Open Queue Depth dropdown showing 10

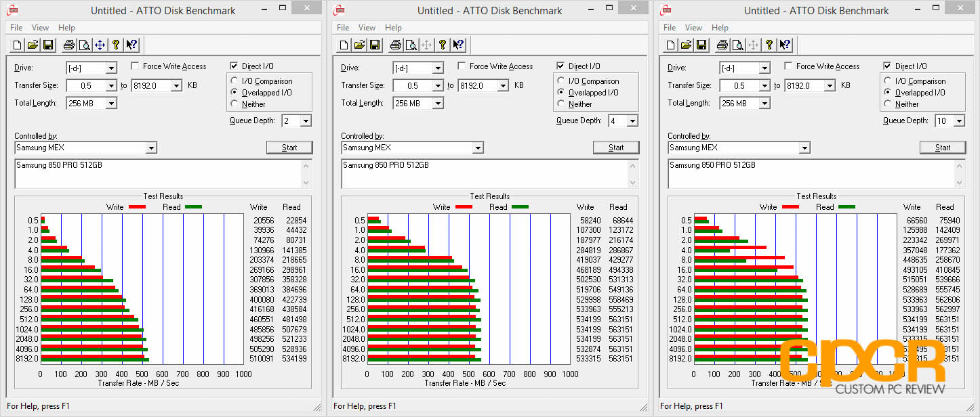[x=959, y=121]
